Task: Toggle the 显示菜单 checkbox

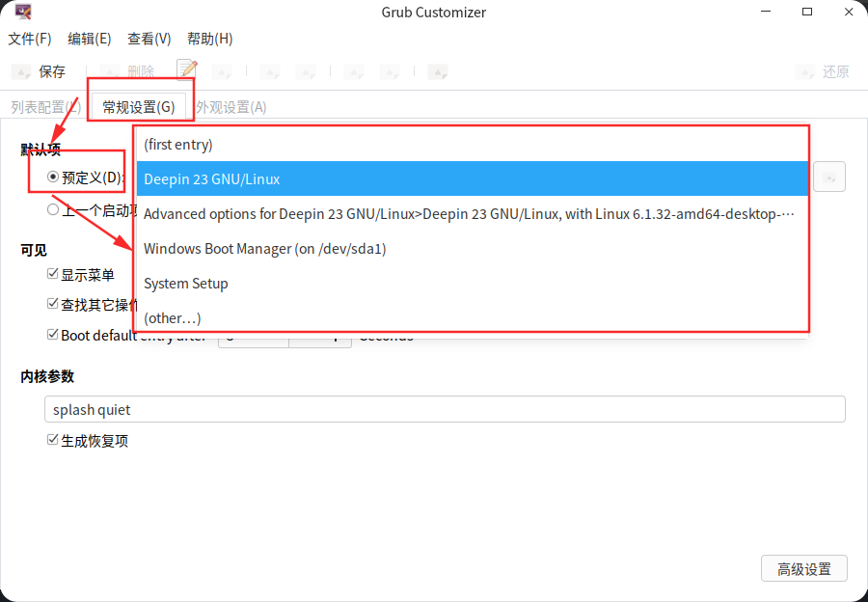Action: tap(53, 274)
